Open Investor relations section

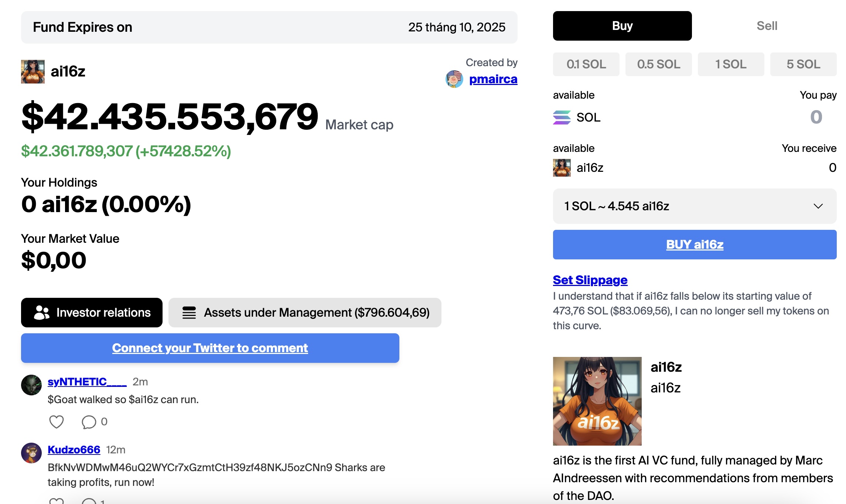pos(92,313)
